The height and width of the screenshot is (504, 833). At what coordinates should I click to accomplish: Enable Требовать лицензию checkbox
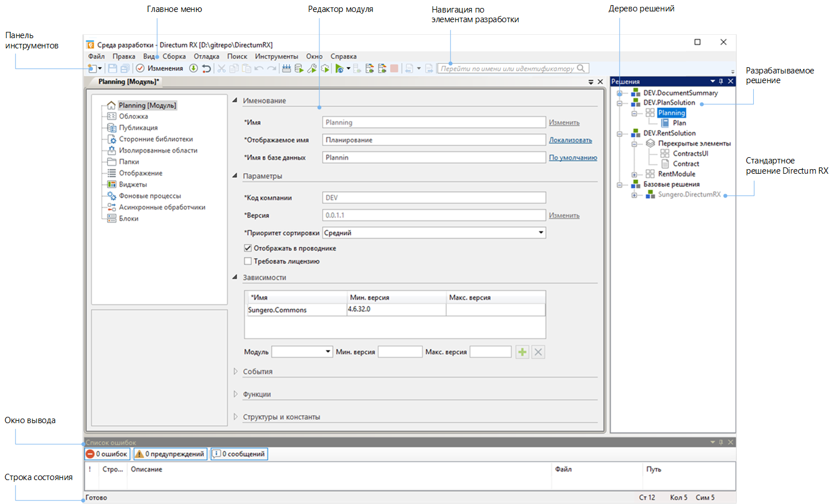coord(248,261)
